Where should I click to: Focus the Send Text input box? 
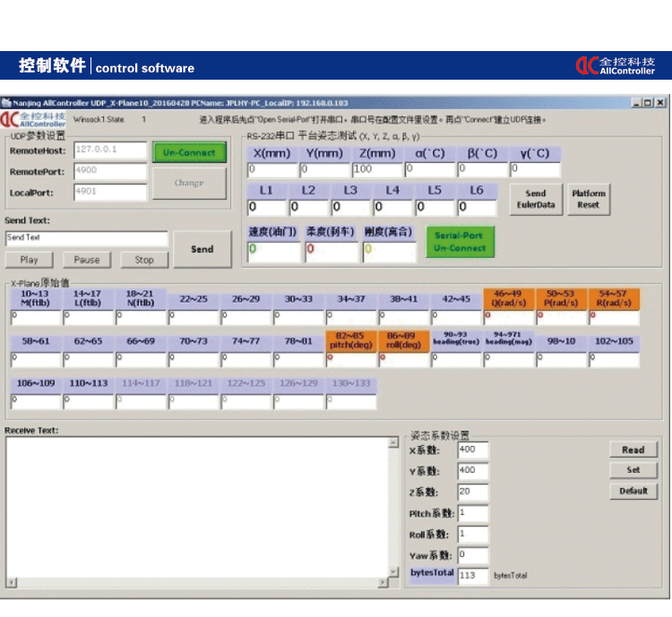coord(86,238)
